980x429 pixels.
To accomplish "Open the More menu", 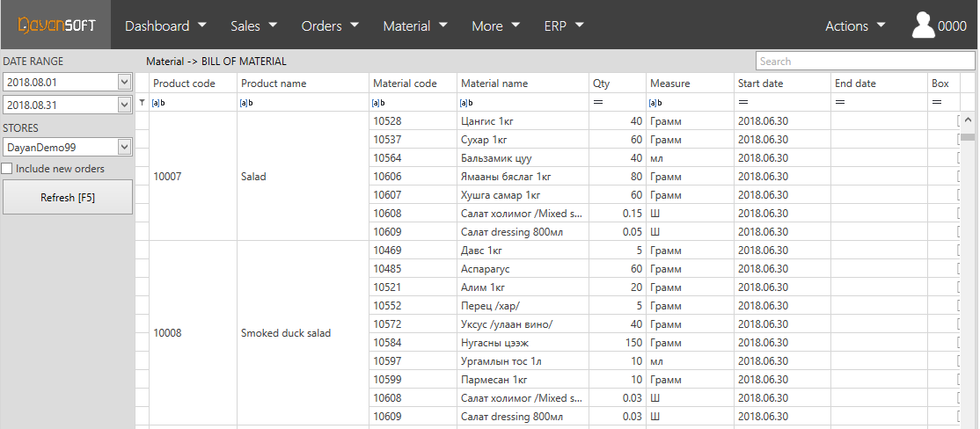I will click(496, 25).
